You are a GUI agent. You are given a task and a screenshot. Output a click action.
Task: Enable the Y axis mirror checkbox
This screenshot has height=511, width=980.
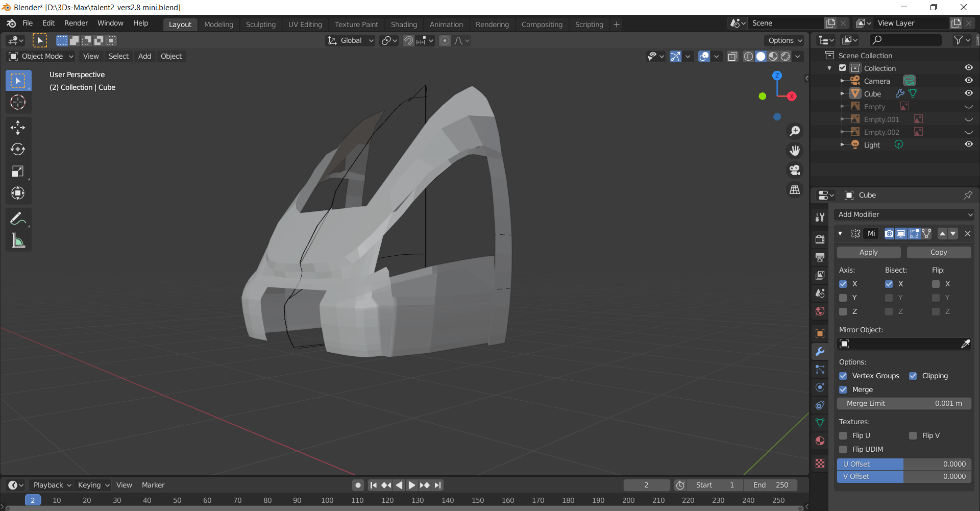[x=843, y=298]
